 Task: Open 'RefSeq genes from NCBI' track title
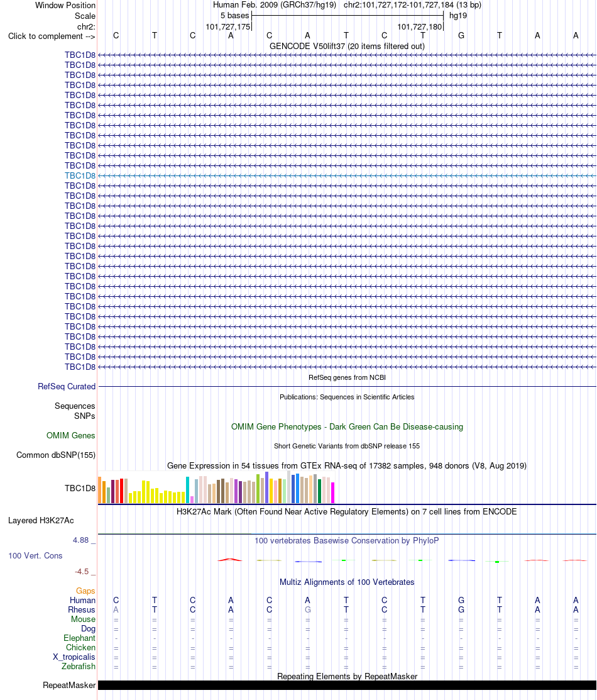(x=347, y=378)
